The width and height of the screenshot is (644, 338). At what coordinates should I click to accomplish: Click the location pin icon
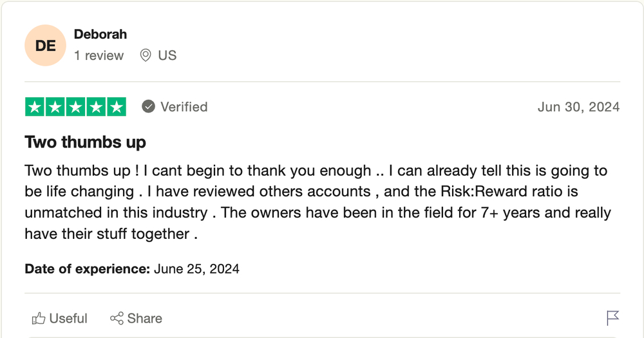pyautogui.click(x=146, y=55)
